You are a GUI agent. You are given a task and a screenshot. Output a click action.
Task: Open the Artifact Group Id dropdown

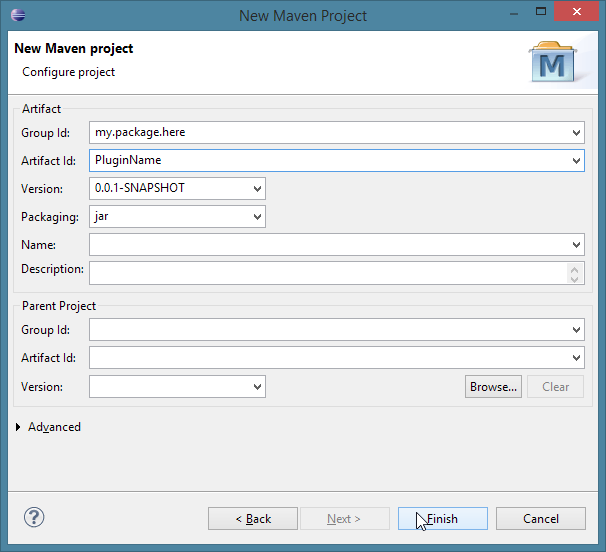click(x=577, y=132)
